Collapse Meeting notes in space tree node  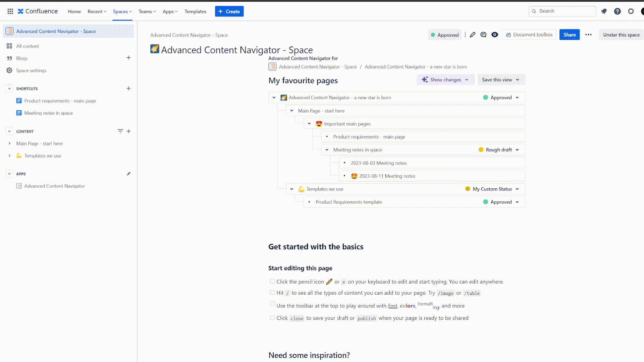(x=327, y=150)
